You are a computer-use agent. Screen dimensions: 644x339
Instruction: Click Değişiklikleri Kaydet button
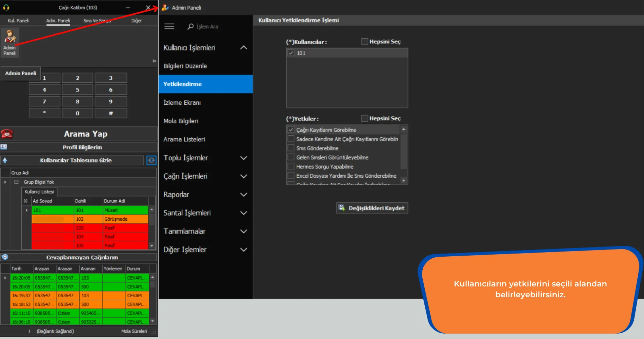372,208
